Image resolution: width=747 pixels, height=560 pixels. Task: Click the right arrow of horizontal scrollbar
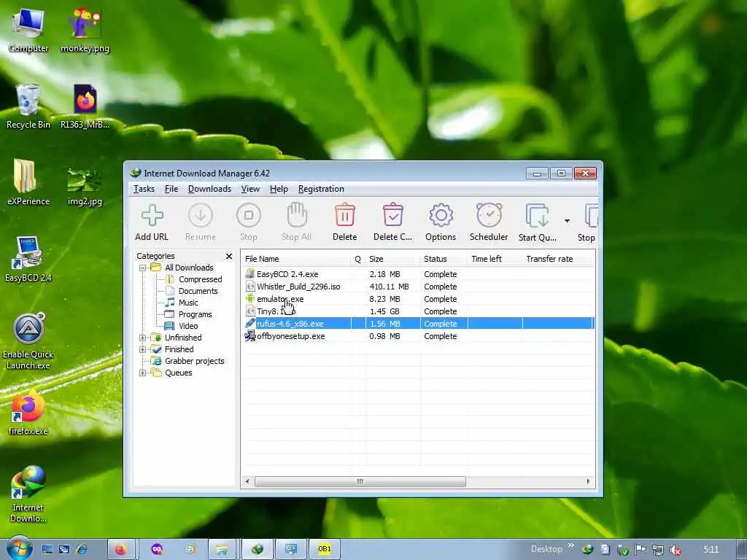point(588,481)
